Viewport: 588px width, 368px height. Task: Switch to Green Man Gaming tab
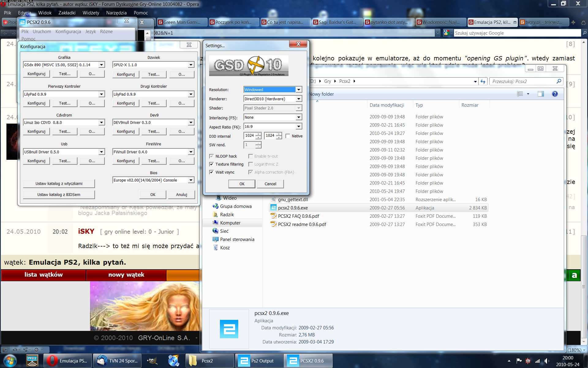tap(182, 22)
